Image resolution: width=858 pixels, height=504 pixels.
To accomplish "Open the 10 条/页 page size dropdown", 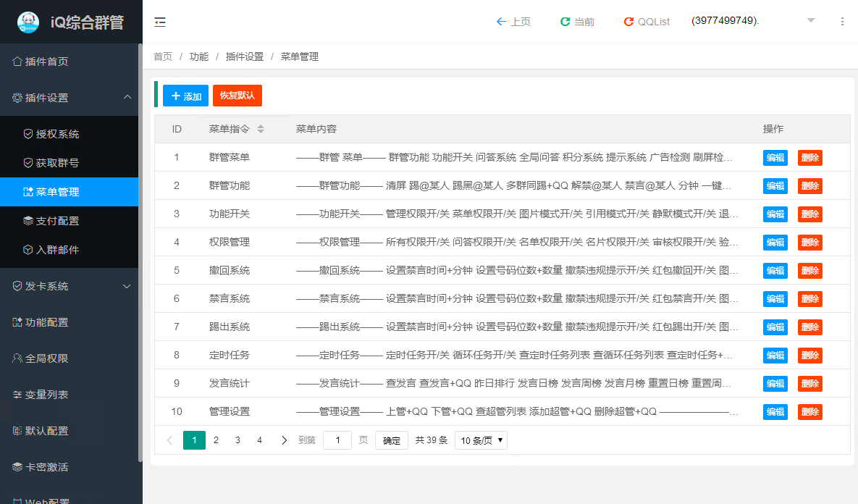I will pos(481,440).
